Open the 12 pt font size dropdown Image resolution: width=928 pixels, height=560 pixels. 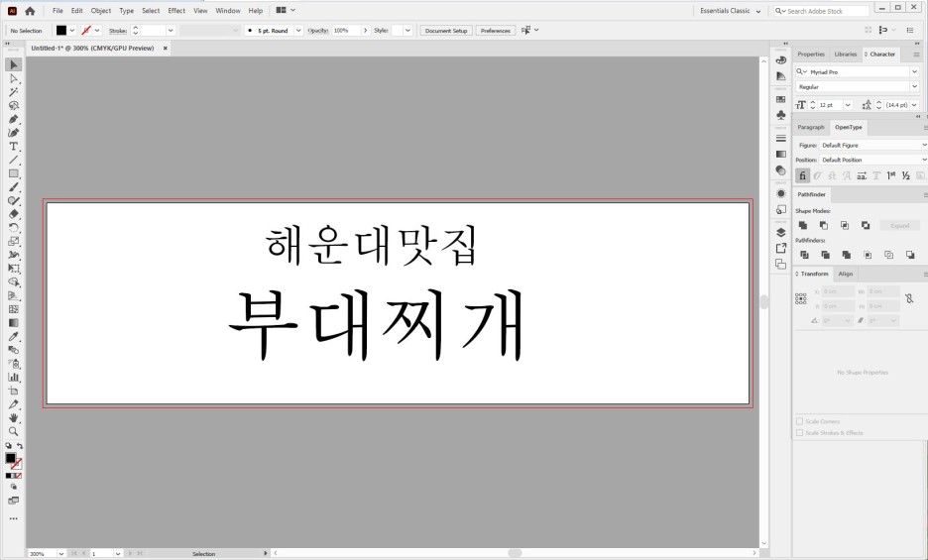[848, 105]
